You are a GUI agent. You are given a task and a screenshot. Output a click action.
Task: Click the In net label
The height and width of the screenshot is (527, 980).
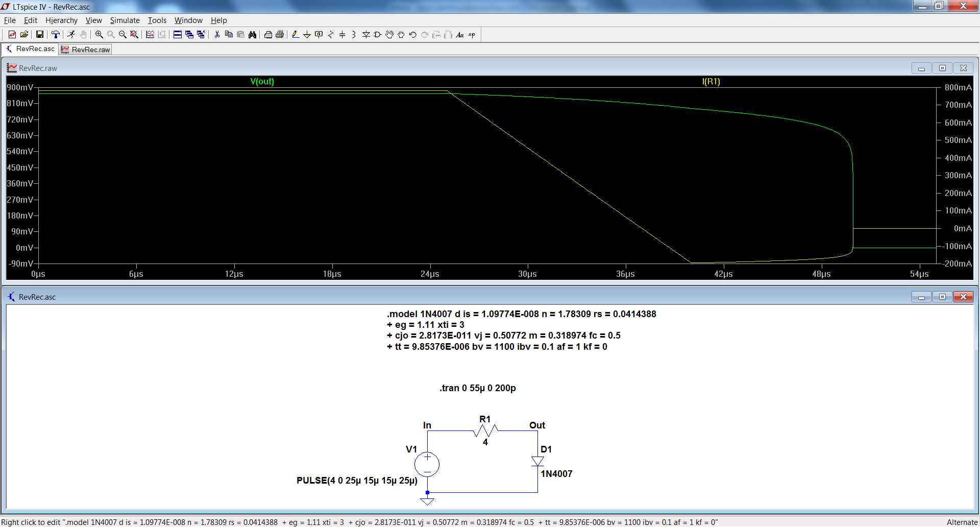pyautogui.click(x=427, y=425)
